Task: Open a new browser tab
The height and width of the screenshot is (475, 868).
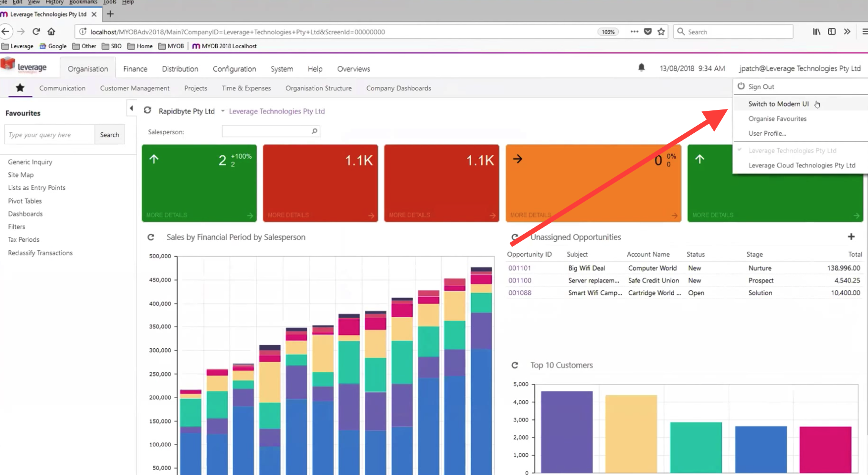Action: (110, 14)
